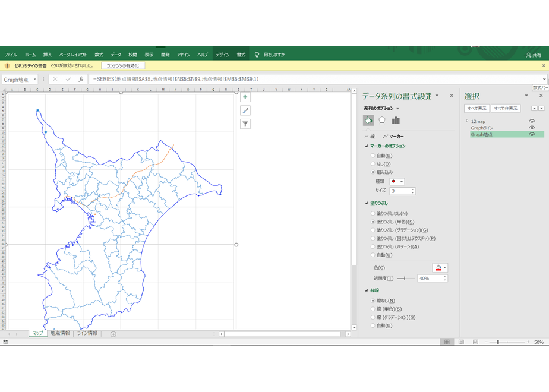The width and height of the screenshot is (549, 392).
Task: Click the formula bar confirm checkmark icon
Action: tap(68, 79)
